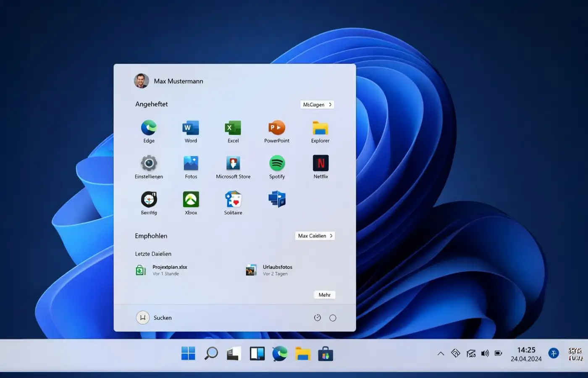Open the clock showing 14:25
Screen dimensions: 588x378
pyautogui.click(x=526, y=350)
